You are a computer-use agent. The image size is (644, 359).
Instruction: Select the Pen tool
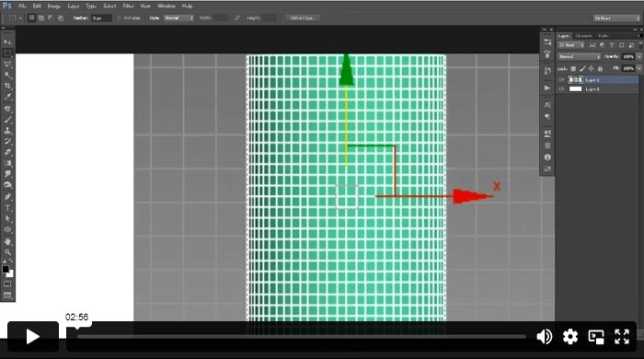pyautogui.click(x=7, y=196)
